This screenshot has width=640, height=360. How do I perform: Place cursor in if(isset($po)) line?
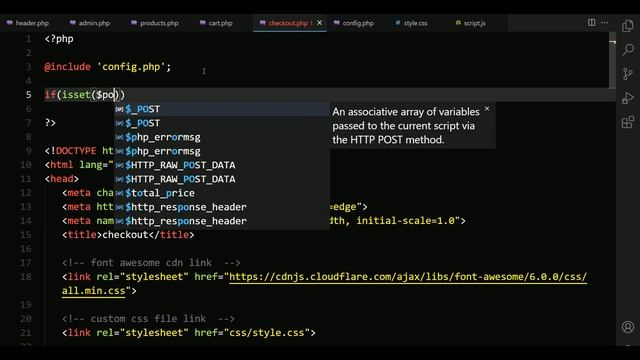pyautogui.click(x=84, y=95)
